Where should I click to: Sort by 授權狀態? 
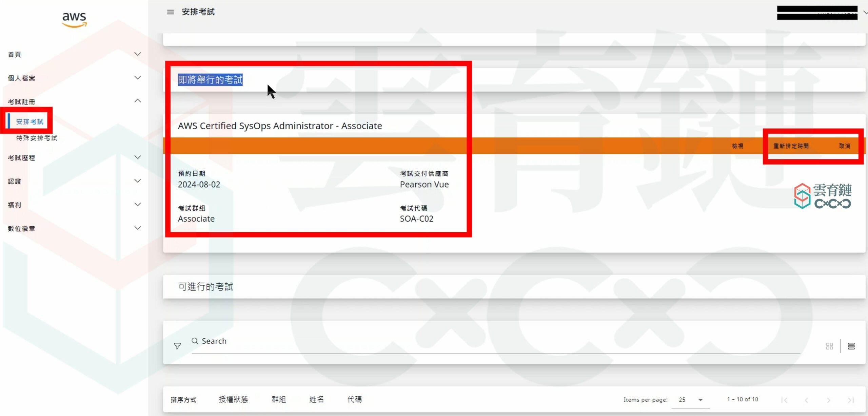(x=233, y=399)
